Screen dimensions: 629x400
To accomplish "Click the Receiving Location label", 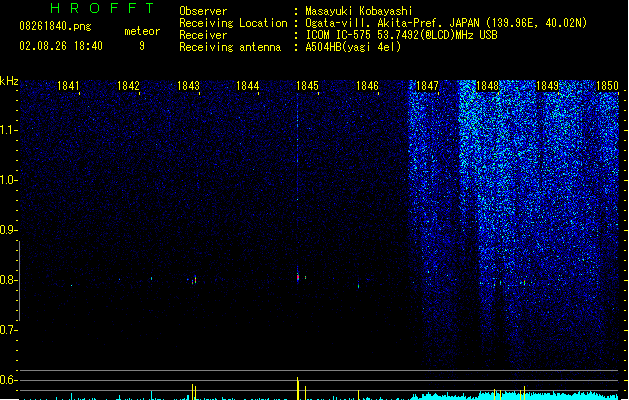I will [x=233, y=23].
